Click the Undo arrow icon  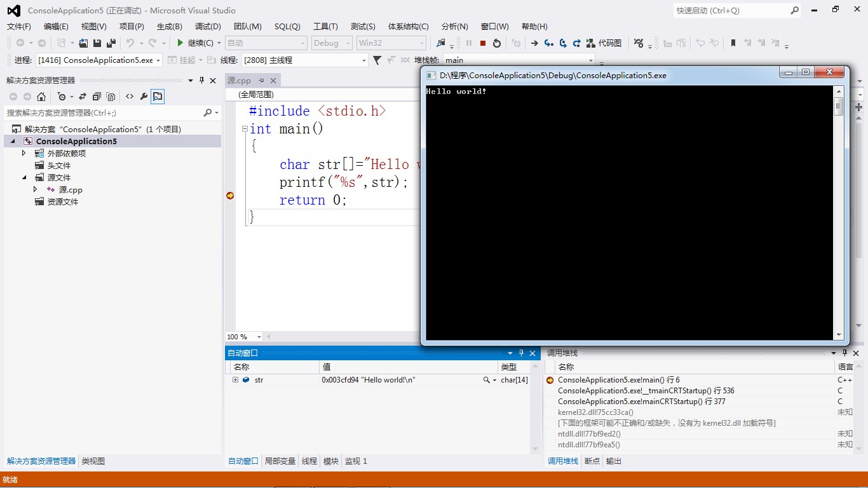click(130, 43)
